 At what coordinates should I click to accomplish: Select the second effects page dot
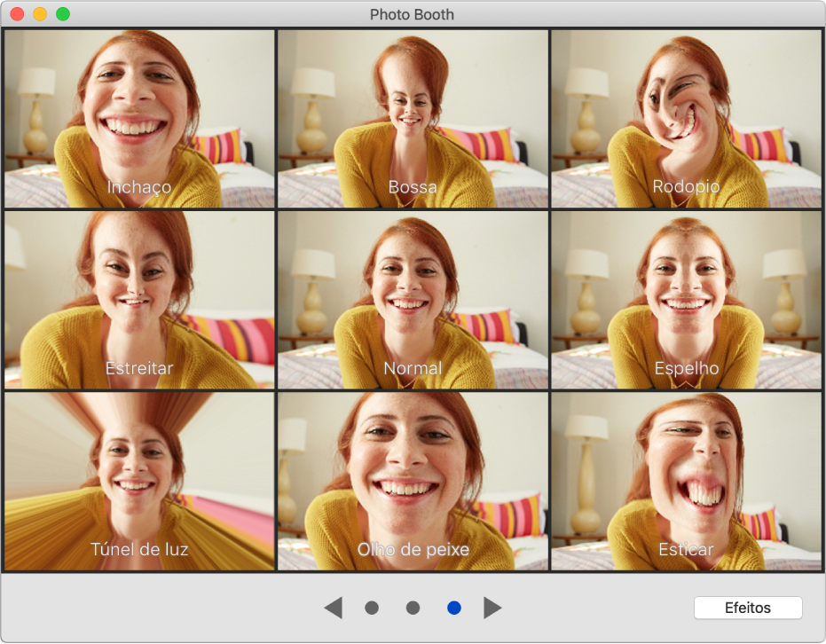(413, 608)
